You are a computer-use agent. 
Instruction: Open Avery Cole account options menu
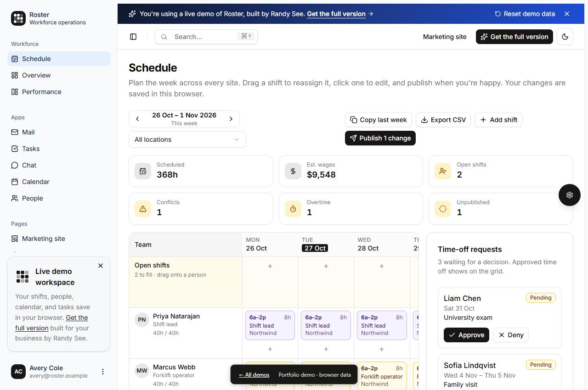(x=103, y=372)
